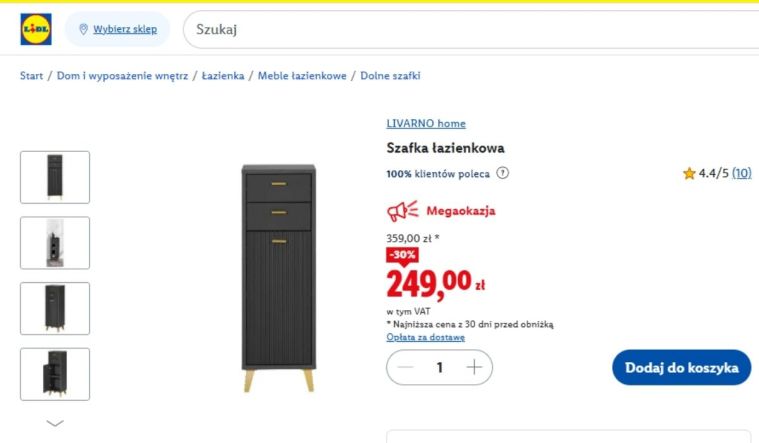
Task: Go to the Start breadcrumb
Action: (31, 76)
